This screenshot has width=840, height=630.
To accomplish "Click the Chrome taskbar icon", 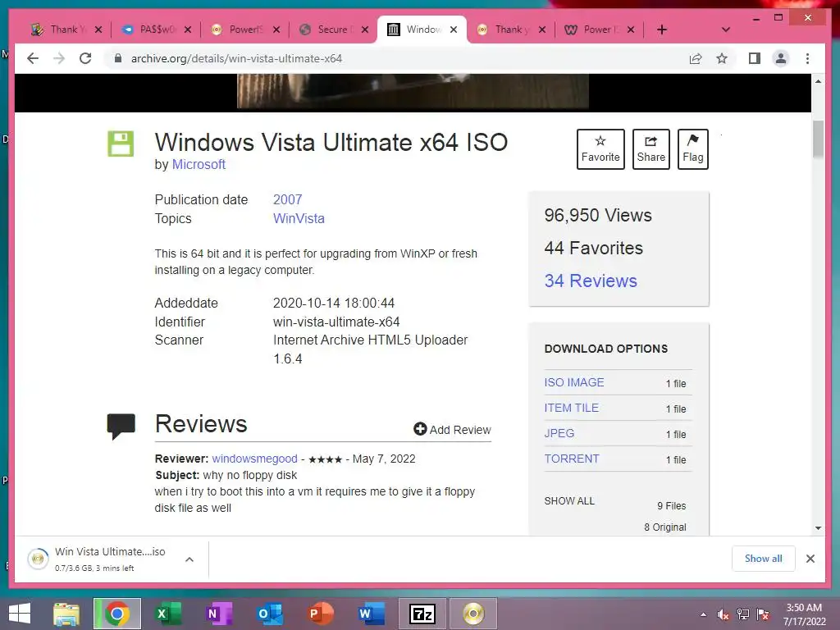I will tap(117, 614).
